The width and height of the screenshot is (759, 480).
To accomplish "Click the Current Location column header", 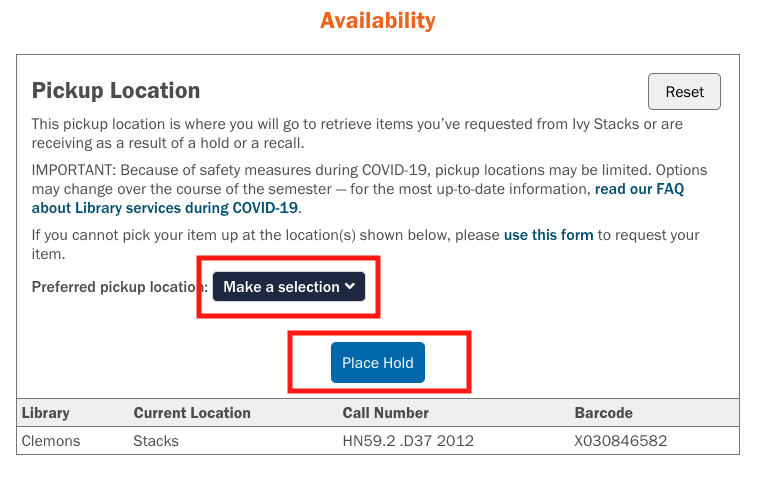I will click(x=192, y=413).
